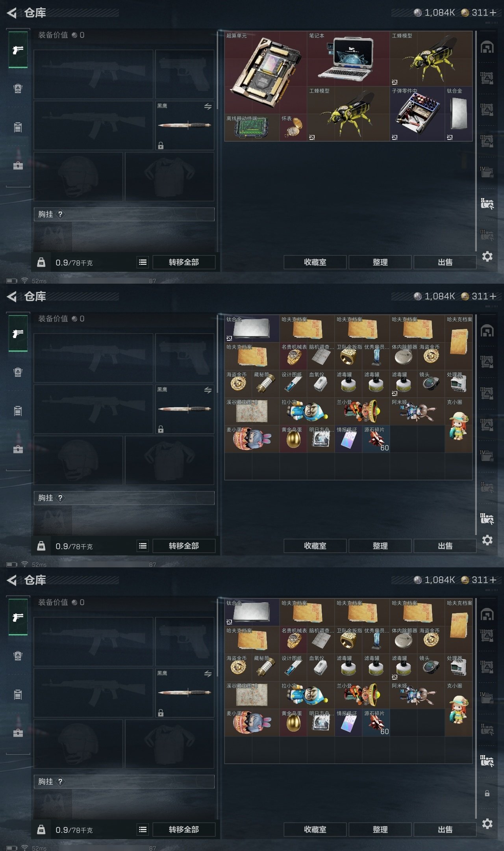Viewport: 504px width, 851px height.
Task: Select the 超算单元 item
Action: click(265, 72)
